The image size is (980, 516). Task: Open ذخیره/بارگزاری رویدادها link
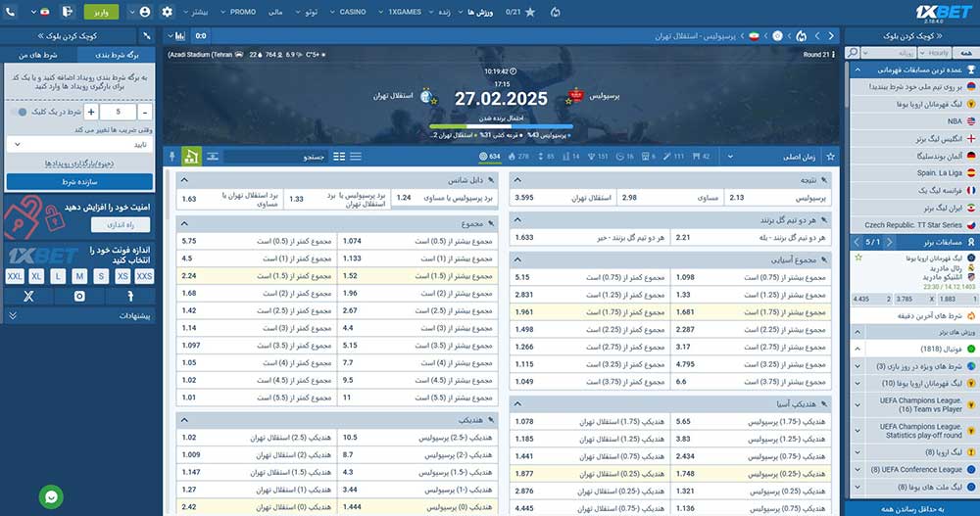pos(79,164)
